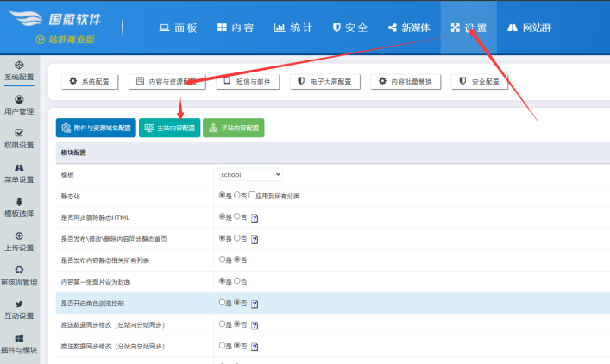610x364 pixels.
Task: Open the 模板 dropdown showing school
Action: pyautogui.click(x=250, y=174)
